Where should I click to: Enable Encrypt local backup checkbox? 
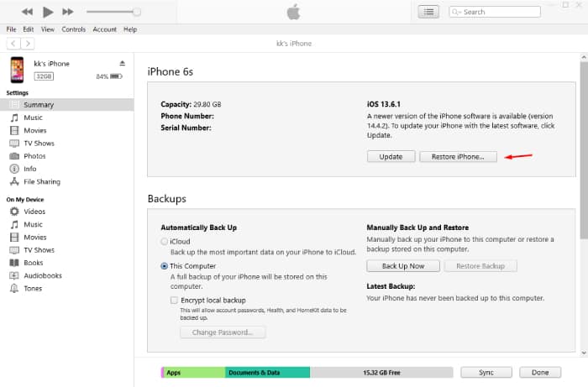click(174, 300)
